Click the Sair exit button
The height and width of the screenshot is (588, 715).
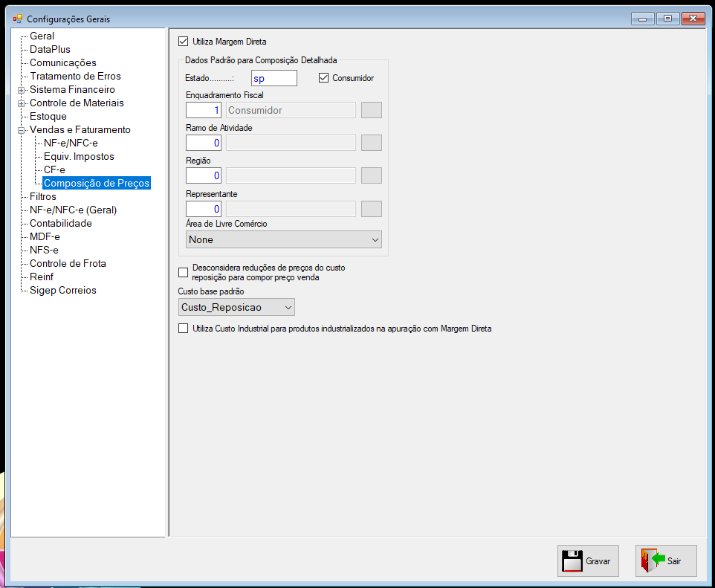tap(666, 560)
